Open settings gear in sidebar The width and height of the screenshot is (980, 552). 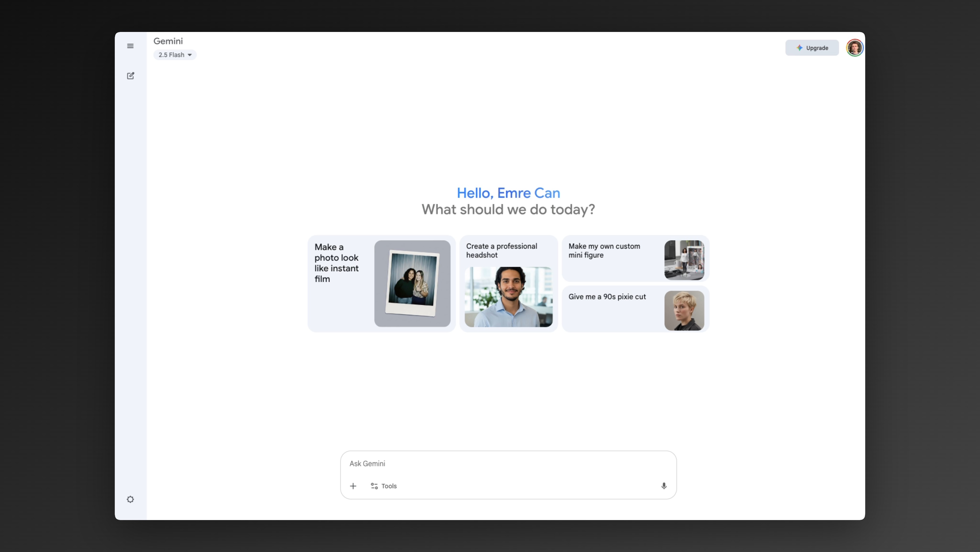pos(130,499)
